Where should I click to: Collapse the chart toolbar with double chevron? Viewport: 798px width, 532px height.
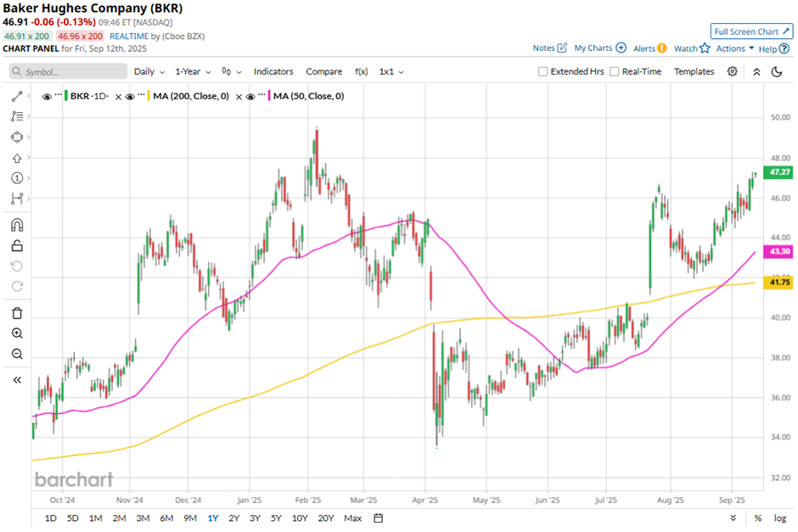pyautogui.click(x=756, y=72)
